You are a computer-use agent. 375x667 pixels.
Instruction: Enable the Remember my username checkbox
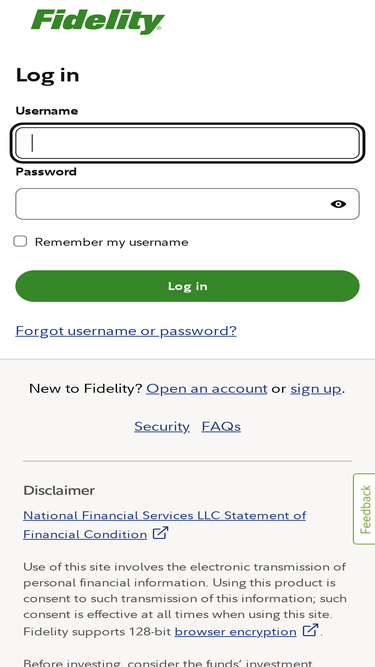20,242
